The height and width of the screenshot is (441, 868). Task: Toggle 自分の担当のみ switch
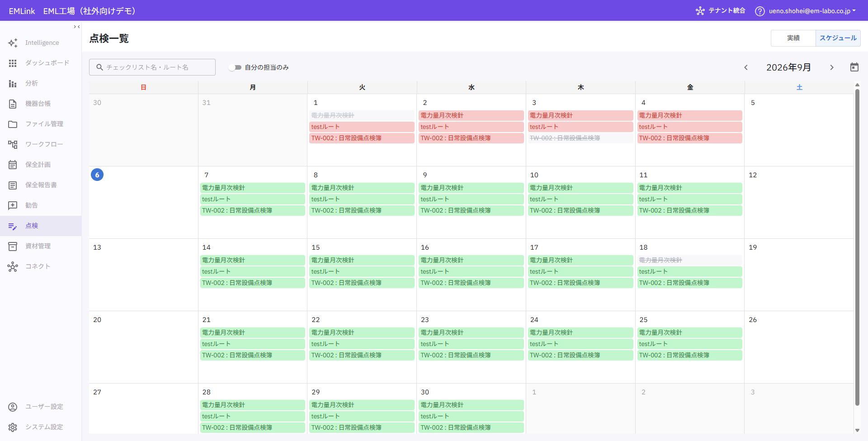(235, 67)
